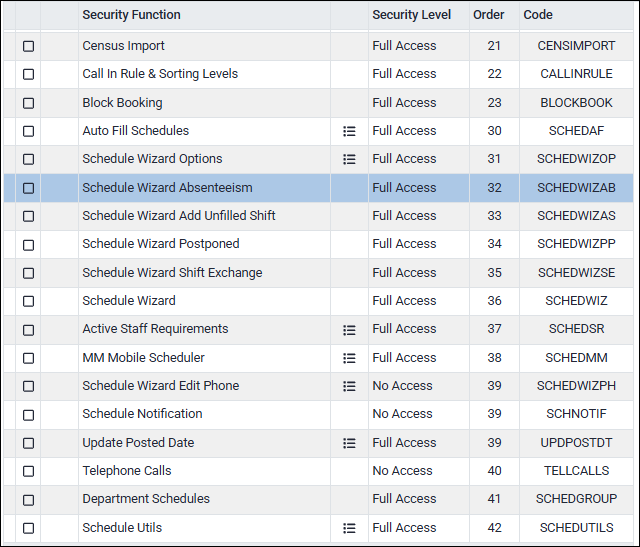Sort by Security Level column header
This screenshot has width=640, height=547.
411,15
